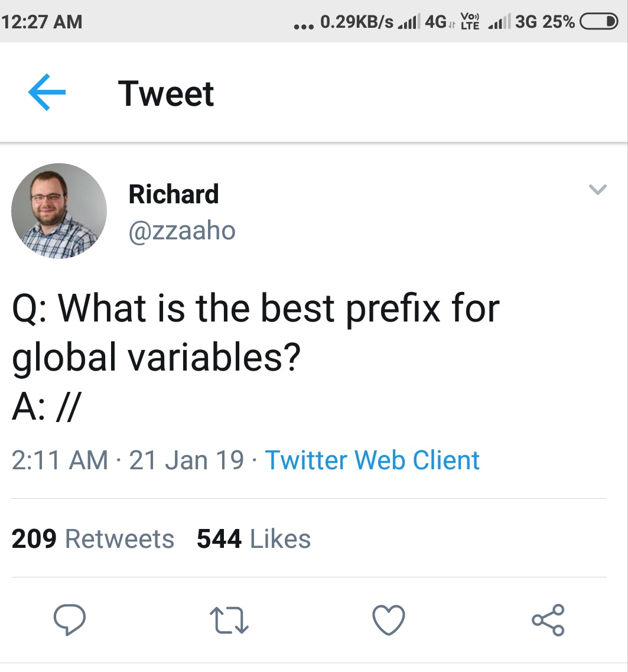
Task: Open the Twitter Web Client link
Action: tap(372, 460)
